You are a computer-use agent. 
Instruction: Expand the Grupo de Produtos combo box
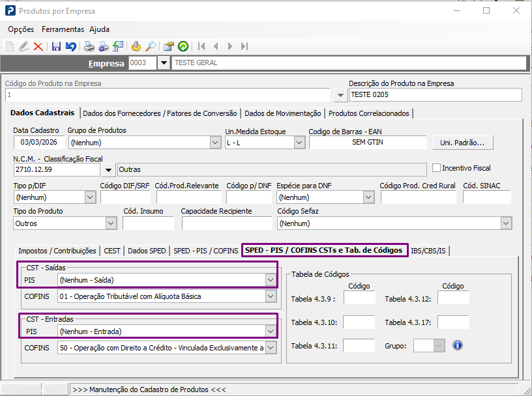pos(215,143)
